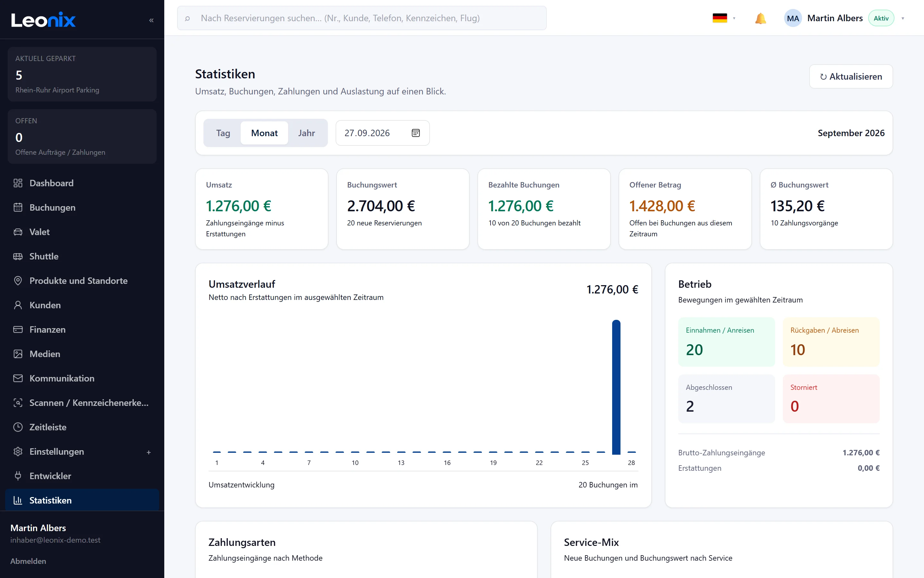924x578 pixels.
Task: Open Zeitleiste in the sidebar
Action: tap(82, 427)
